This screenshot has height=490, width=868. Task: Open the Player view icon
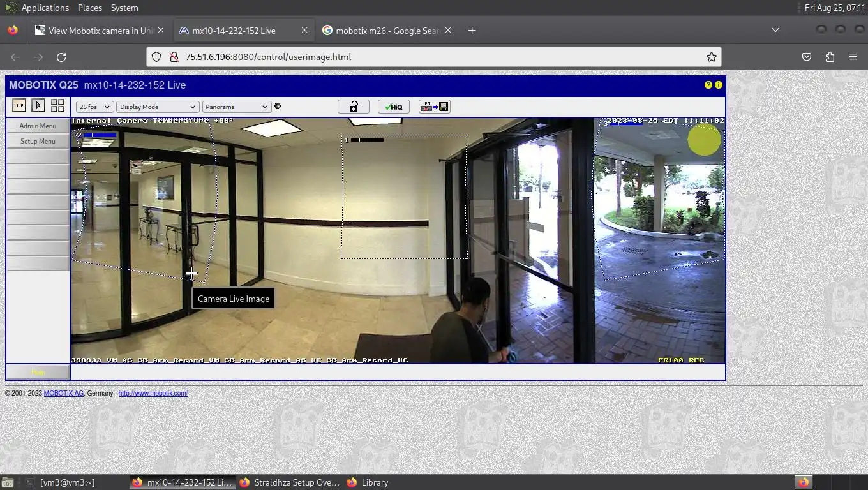pos(38,105)
